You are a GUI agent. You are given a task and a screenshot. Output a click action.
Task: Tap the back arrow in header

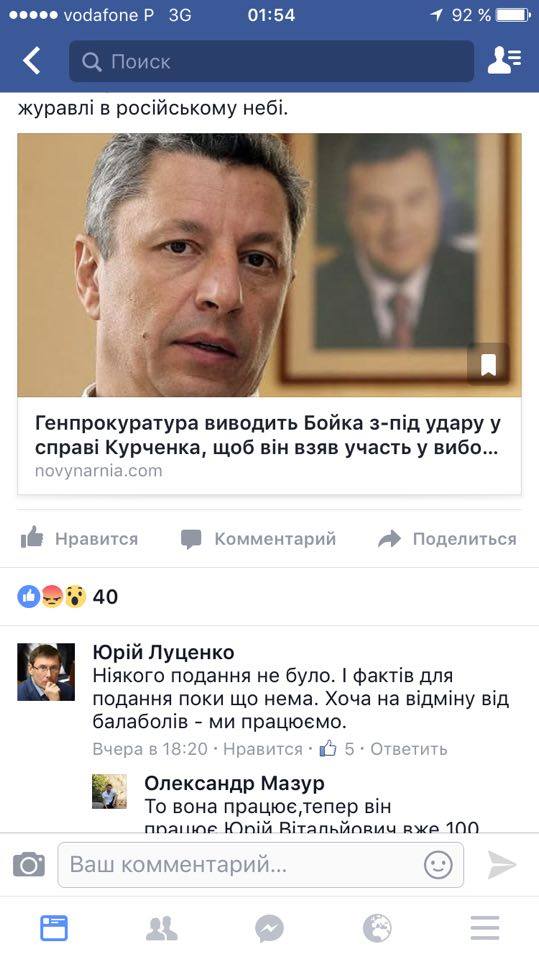point(31,61)
